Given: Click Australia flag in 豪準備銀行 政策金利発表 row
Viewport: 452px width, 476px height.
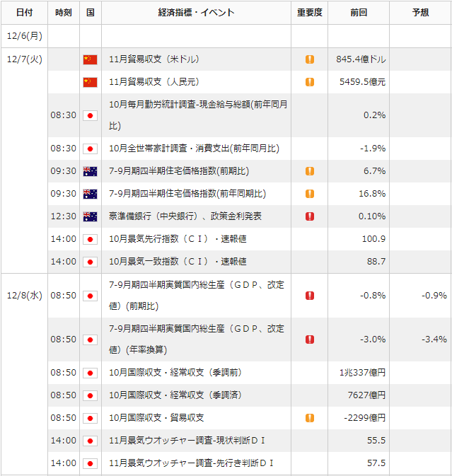Looking at the screenshot, I should point(90,216).
